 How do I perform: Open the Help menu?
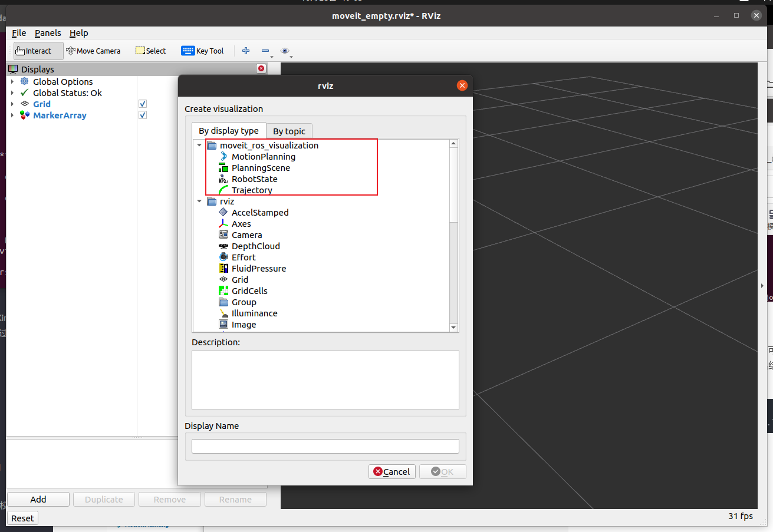(x=78, y=33)
